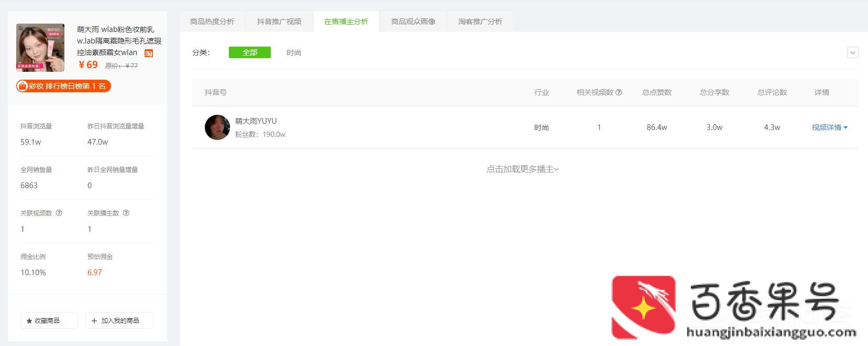Click the 4.3w comments value
This screenshot has width=868, height=346.
(772, 127)
